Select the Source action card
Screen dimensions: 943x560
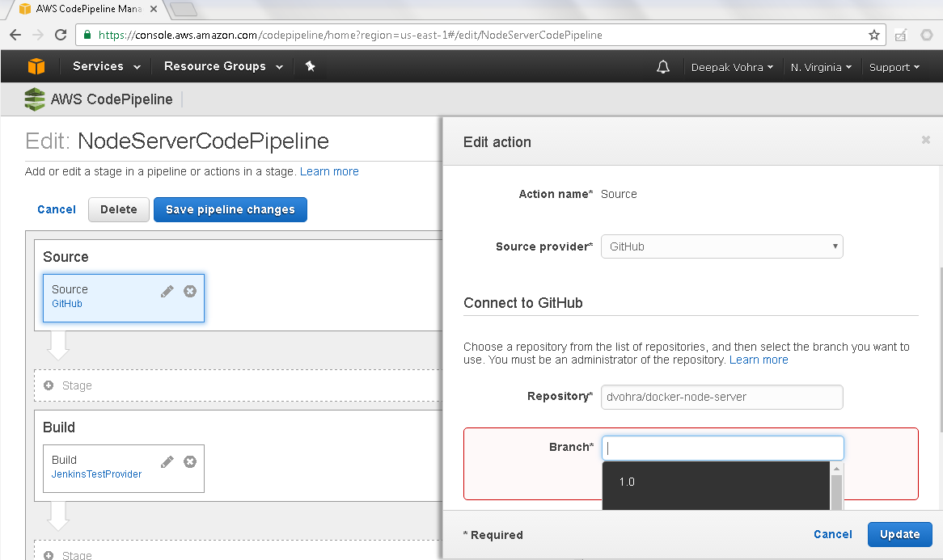[123, 298]
